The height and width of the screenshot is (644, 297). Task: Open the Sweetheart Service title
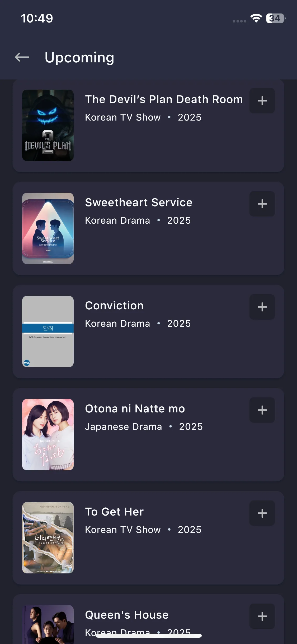click(x=139, y=203)
